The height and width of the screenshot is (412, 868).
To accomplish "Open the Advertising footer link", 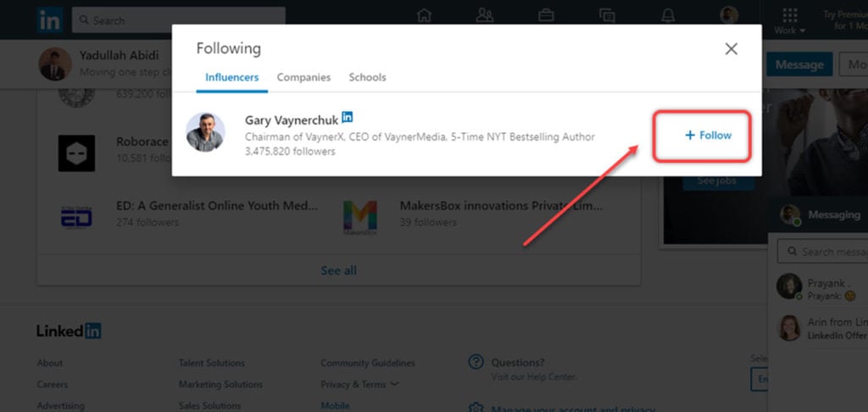I will point(60,406).
